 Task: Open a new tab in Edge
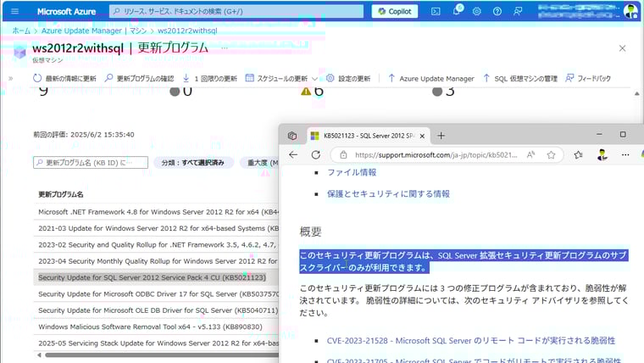point(441,136)
